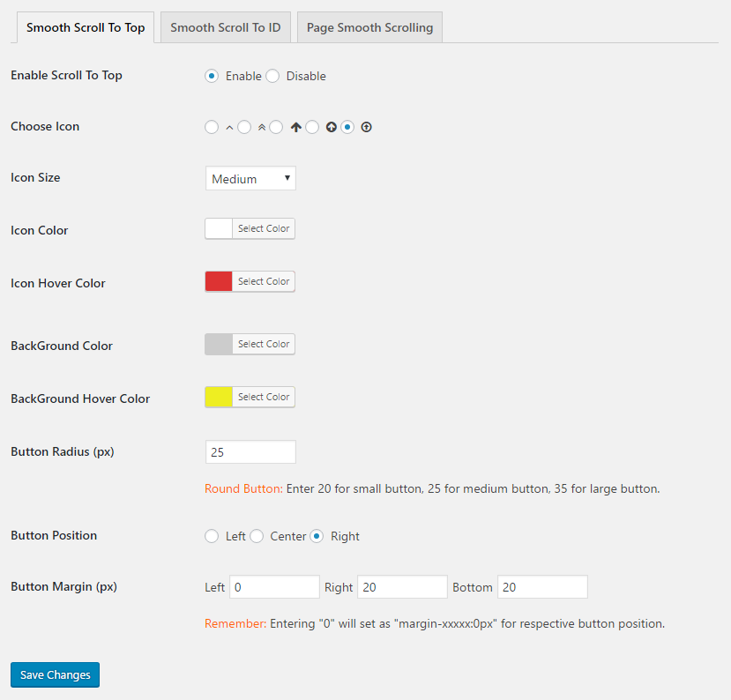Click the 'Enable Scroll To Top' label

pos(67,76)
